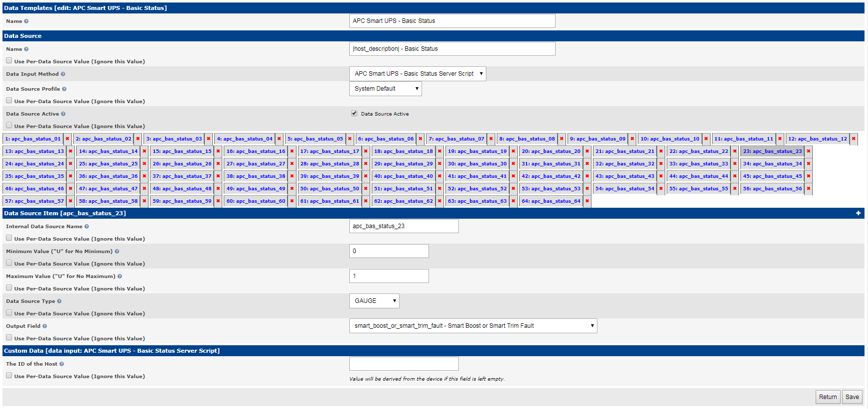Delete data source item apc_bas_status_13
Image resolution: width=868 pixels, height=409 pixels.
[70, 151]
